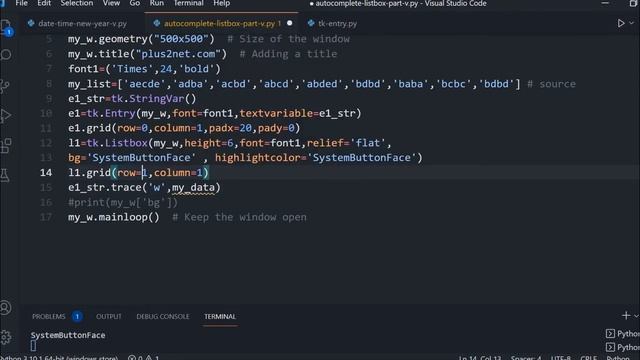Click the '#print(my_w['bg'])' comment line
Screen dimensions: 640x360
point(123,202)
